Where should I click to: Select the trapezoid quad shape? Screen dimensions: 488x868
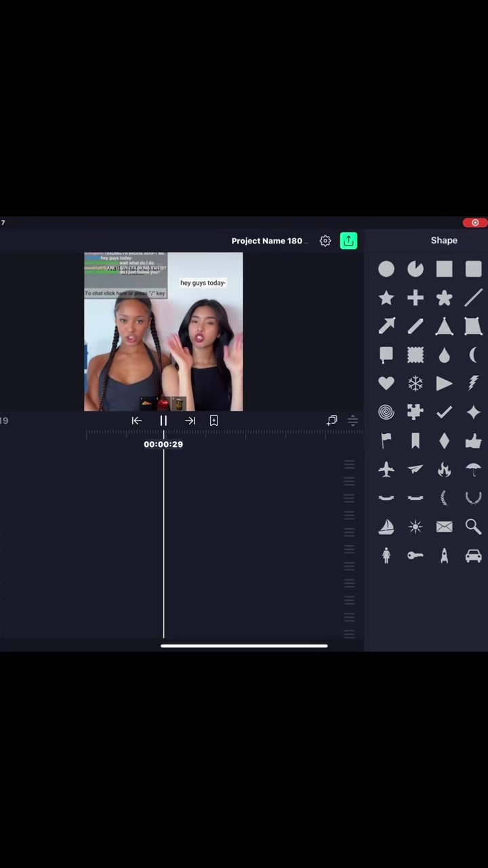(473, 326)
